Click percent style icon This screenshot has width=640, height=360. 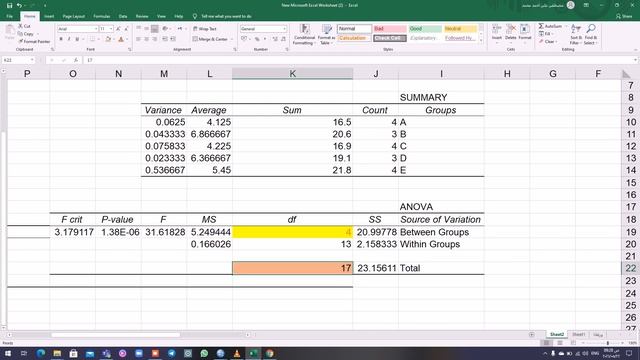(x=257, y=39)
